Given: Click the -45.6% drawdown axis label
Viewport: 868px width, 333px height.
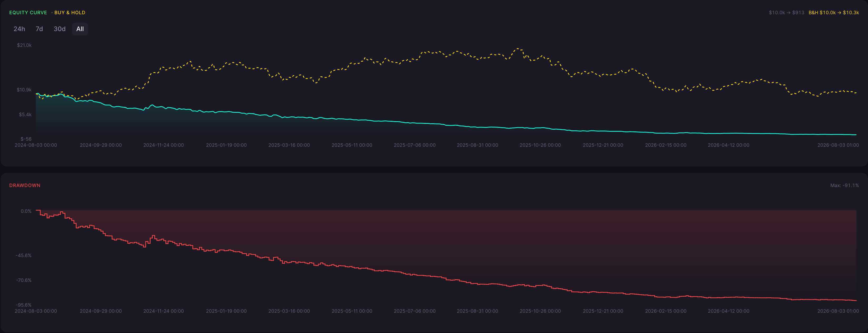Looking at the screenshot, I should point(24,256).
